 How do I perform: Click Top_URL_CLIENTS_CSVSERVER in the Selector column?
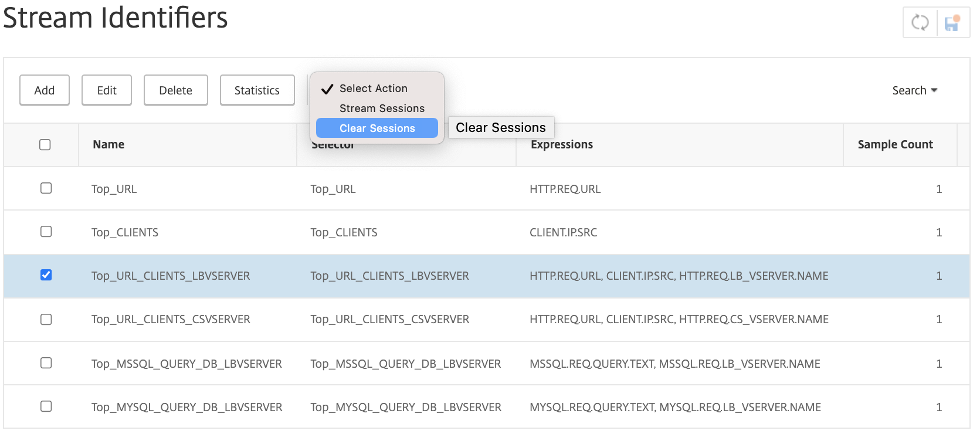click(x=390, y=319)
